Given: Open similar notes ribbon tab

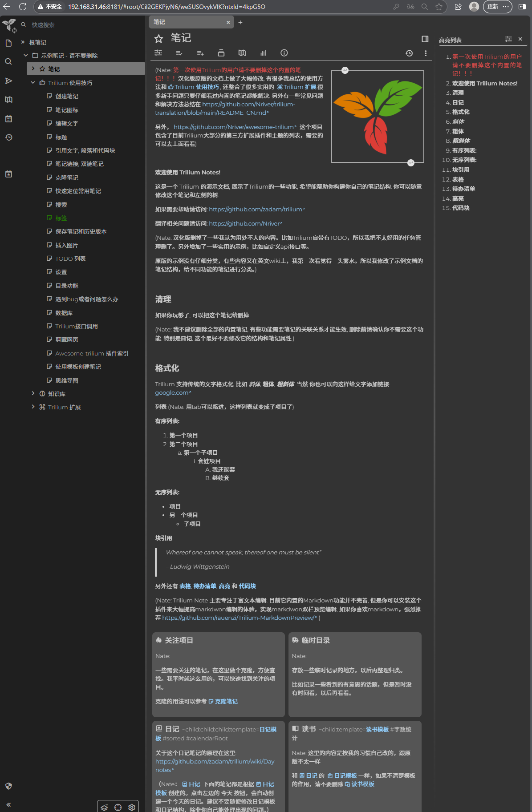Looking at the screenshot, I should click(x=263, y=53).
